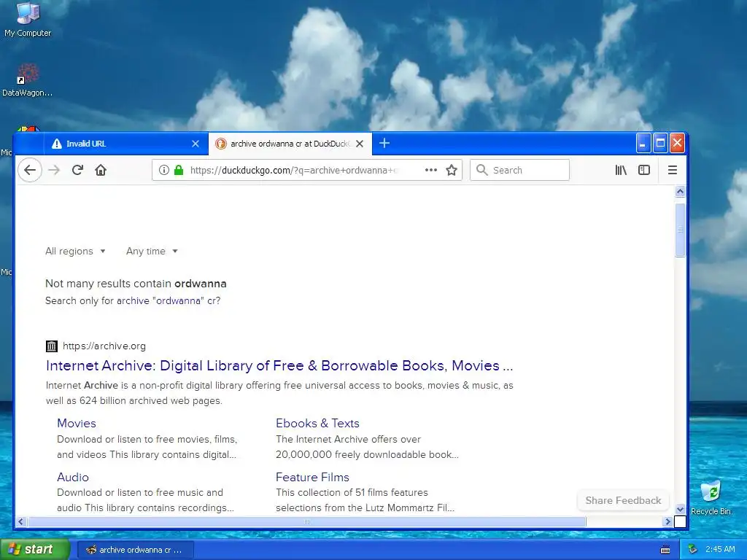Close the DuckDuckGo search tab

tap(360, 144)
